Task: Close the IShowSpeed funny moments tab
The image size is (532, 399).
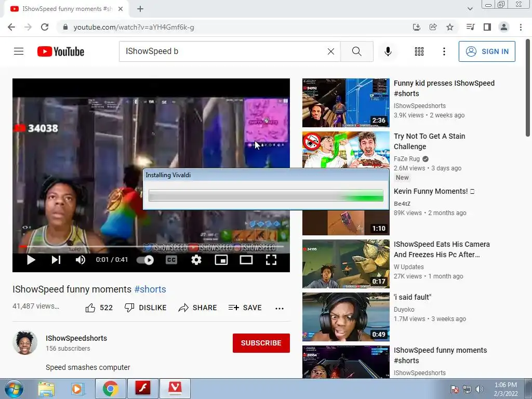Action: [121, 9]
